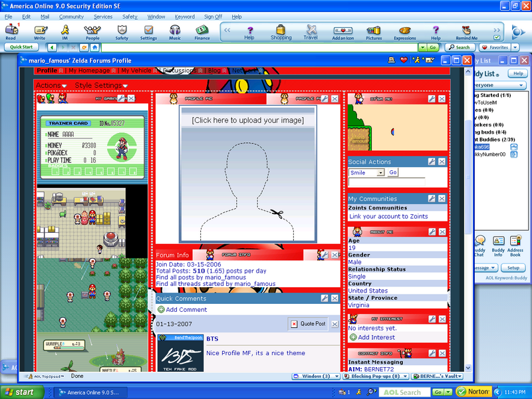Screen dimensions: 532x399
Task: Click the browser reload icon
Action: click(84, 47)
